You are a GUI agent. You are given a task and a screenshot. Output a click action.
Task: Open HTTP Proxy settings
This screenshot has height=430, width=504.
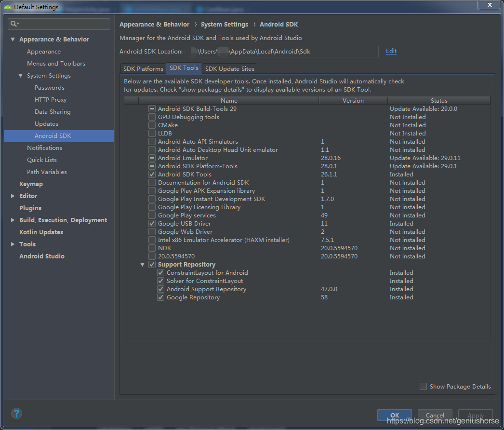pos(51,100)
